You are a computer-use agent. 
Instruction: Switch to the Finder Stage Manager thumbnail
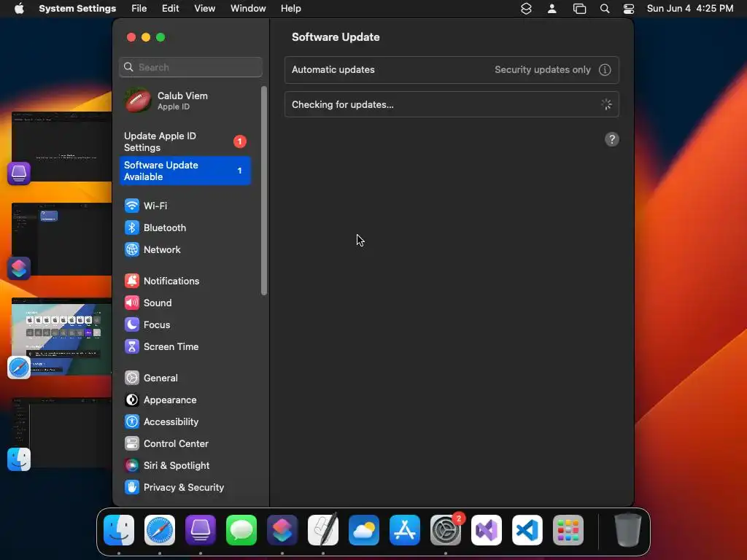pos(61,432)
